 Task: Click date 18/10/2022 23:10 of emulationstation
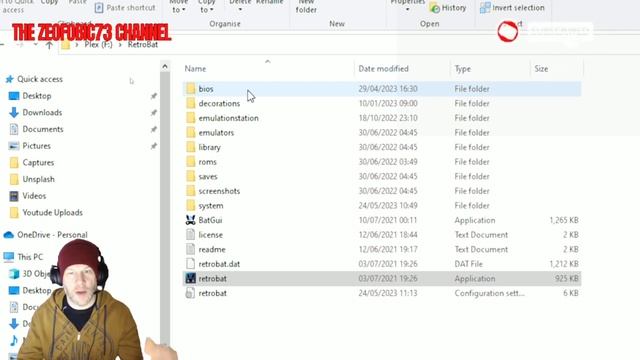388,118
